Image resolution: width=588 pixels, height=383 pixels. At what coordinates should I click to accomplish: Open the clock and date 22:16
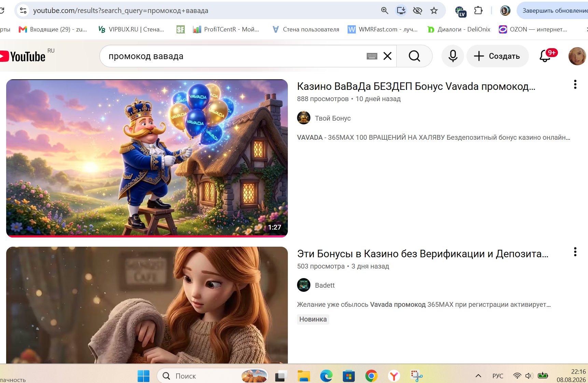click(x=571, y=375)
